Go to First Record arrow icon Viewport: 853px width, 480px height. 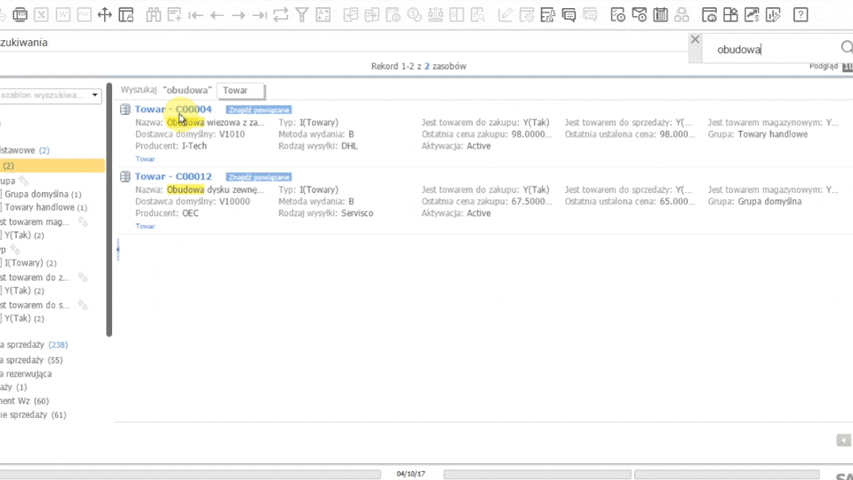195,15
